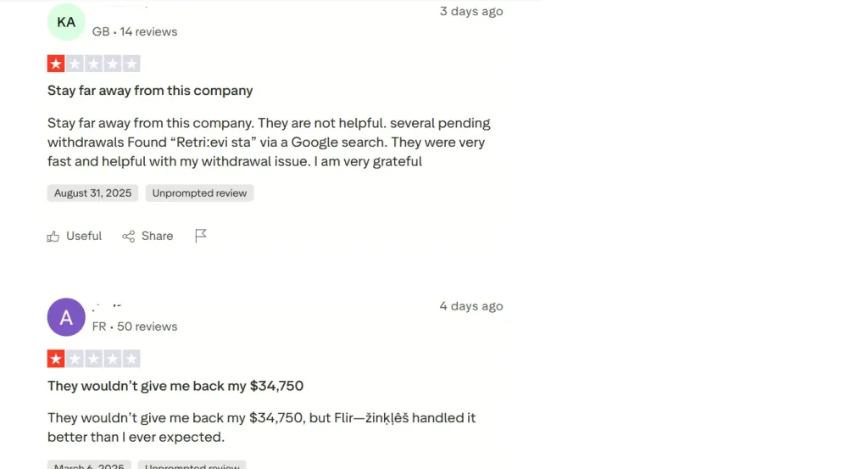Click Unprompted review tag on bottom review
The height and width of the screenshot is (469, 868).
tap(192, 466)
